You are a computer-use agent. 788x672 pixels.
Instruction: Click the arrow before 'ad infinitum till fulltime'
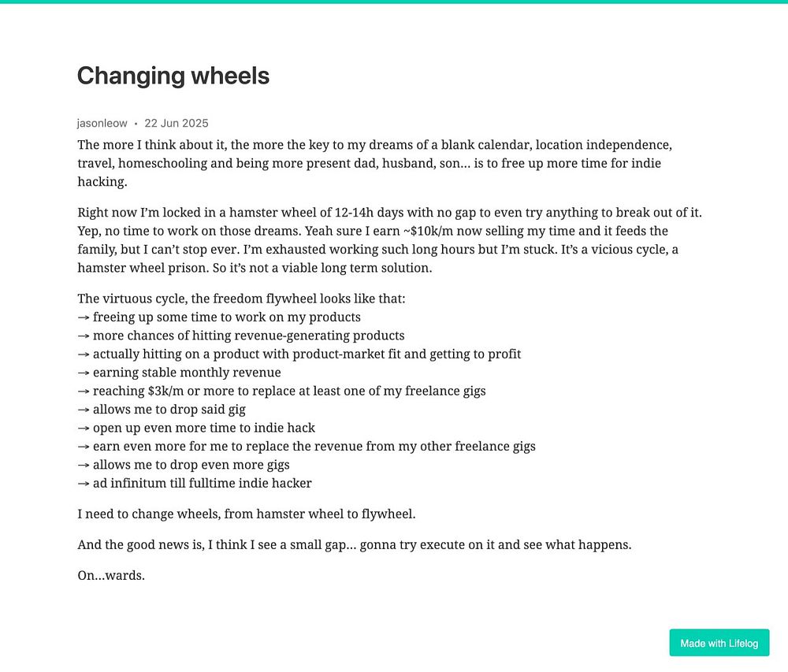84,484
